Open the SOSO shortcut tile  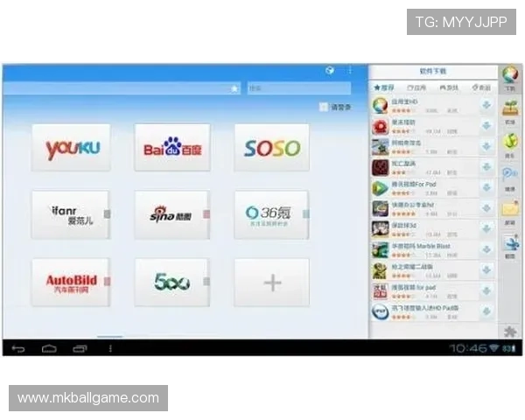(x=271, y=148)
